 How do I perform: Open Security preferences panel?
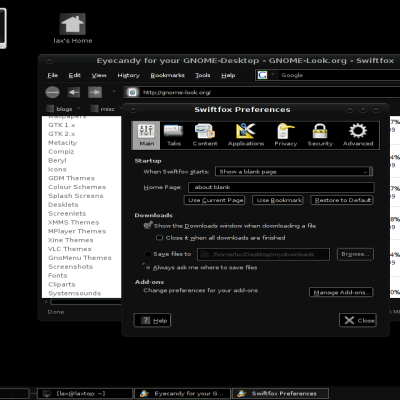click(x=320, y=135)
